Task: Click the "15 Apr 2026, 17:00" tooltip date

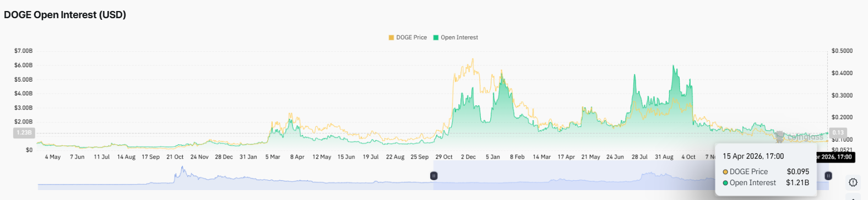Action: 753,156
